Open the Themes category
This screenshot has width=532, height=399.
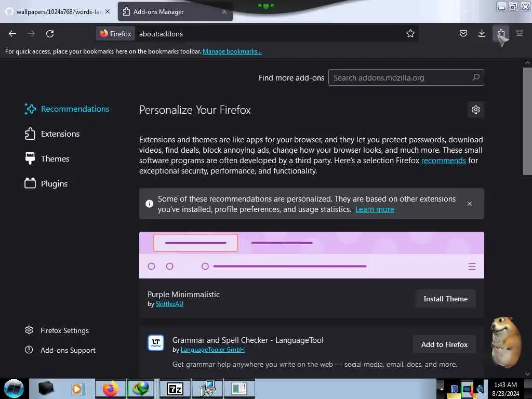pos(47,158)
